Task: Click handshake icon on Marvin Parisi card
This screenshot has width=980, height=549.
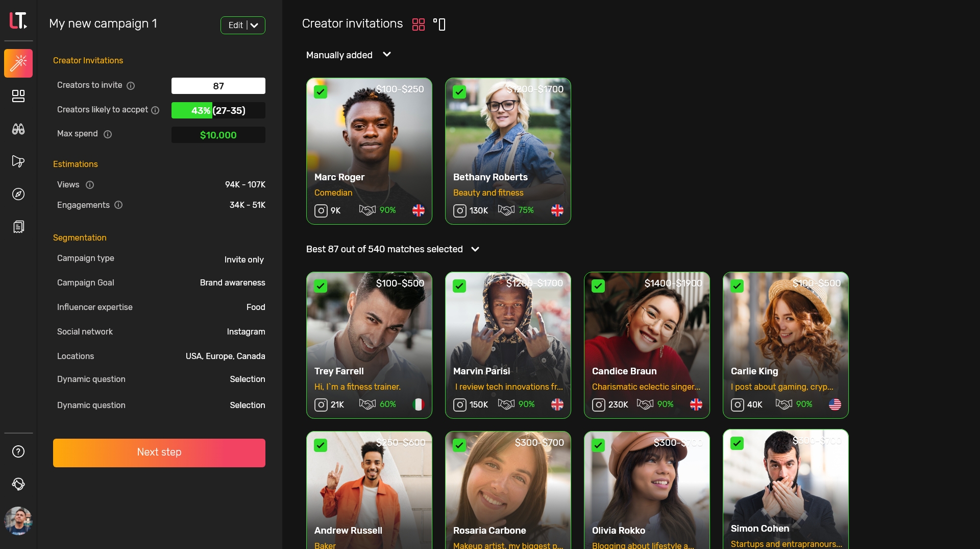Action: pos(506,404)
